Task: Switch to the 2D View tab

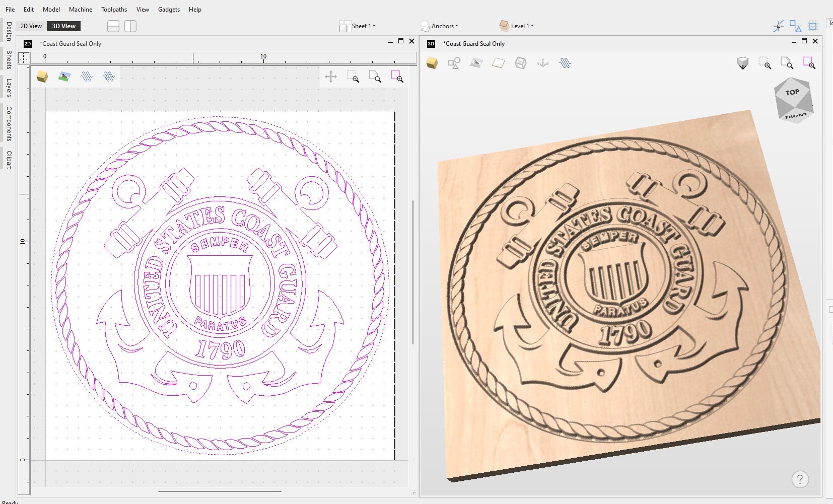Action: (30, 26)
